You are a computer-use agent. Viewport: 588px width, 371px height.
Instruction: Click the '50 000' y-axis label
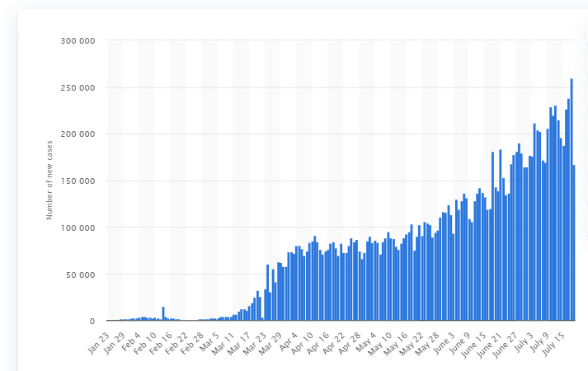coord(81,275)
